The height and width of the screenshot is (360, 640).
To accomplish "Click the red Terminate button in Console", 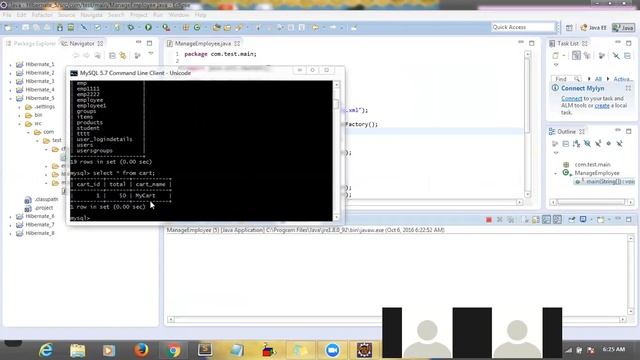I will [489, 220].
